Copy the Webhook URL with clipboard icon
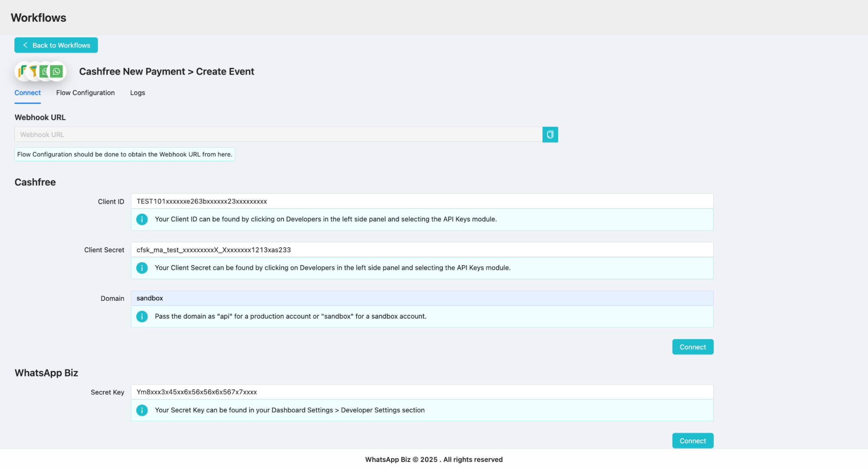This screenshot has height=469, width=868. (550, 135)
